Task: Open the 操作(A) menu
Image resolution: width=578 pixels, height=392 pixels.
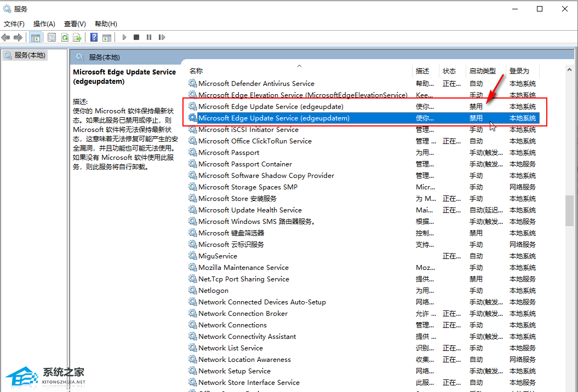Action: click(44, 24)
